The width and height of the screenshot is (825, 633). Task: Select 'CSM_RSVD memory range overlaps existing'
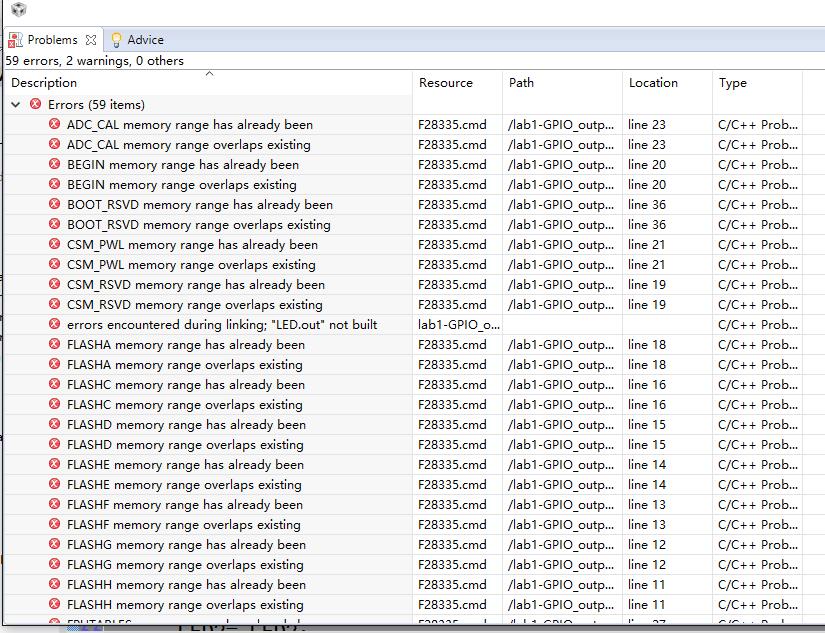click(195, 305)
